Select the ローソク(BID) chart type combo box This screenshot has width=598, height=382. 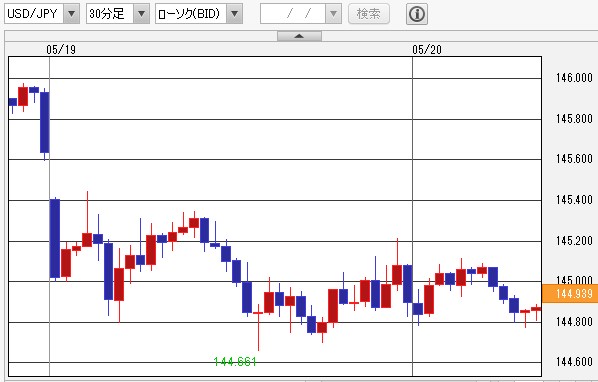pyautogui.click(x=199, y=14)
